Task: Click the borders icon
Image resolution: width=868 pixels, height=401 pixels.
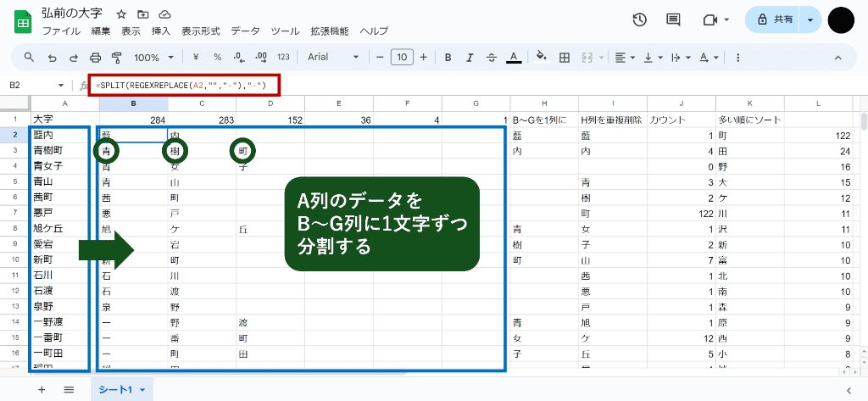Action: [x=565, y=58]
